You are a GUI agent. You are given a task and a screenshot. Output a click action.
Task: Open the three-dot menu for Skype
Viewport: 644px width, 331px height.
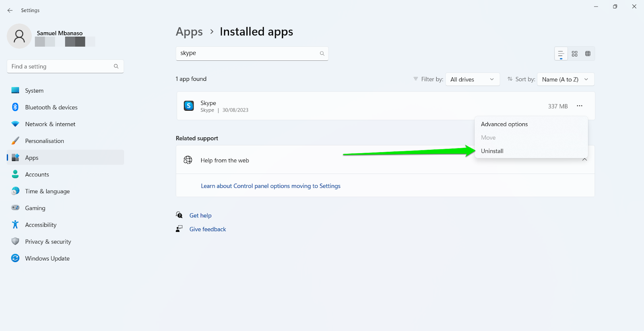580,106
